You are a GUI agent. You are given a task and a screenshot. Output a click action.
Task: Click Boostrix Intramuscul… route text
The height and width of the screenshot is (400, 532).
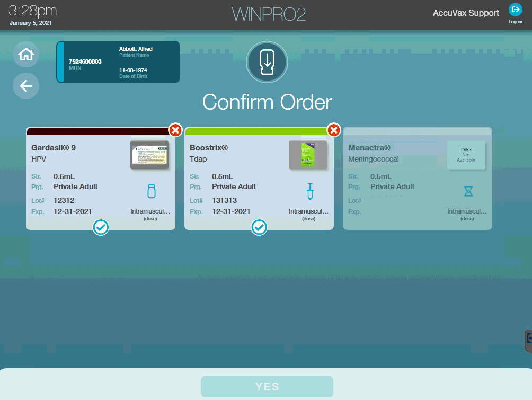(x=308, y=211)
